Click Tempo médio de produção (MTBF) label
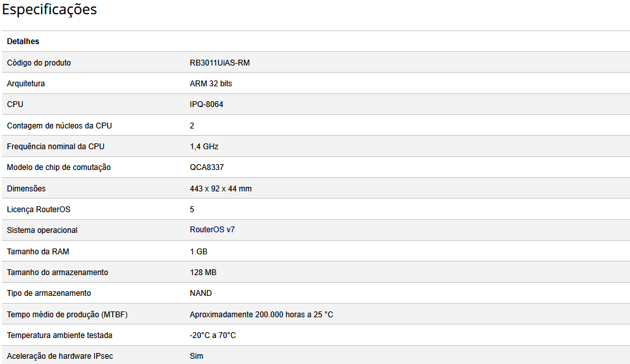The height and width of the screenshot is (364, 630). point(67,315)
